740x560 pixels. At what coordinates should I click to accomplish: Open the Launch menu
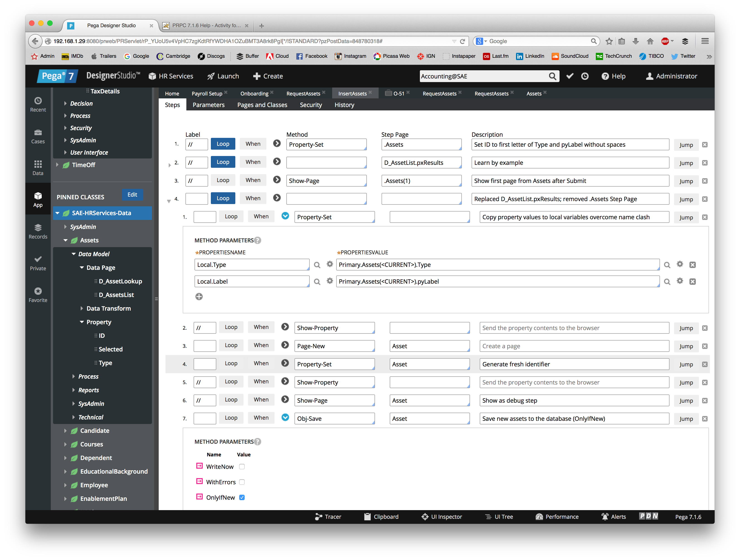pos(223,76)
